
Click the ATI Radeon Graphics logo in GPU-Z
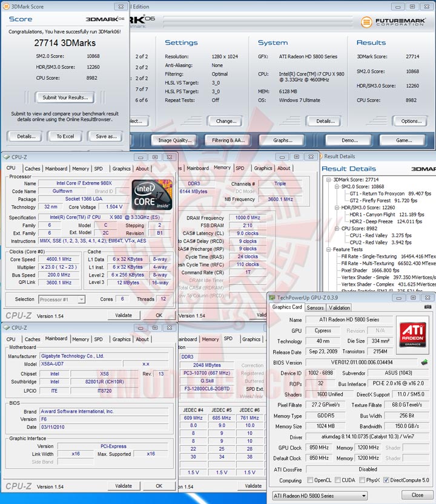coord(412,335)
